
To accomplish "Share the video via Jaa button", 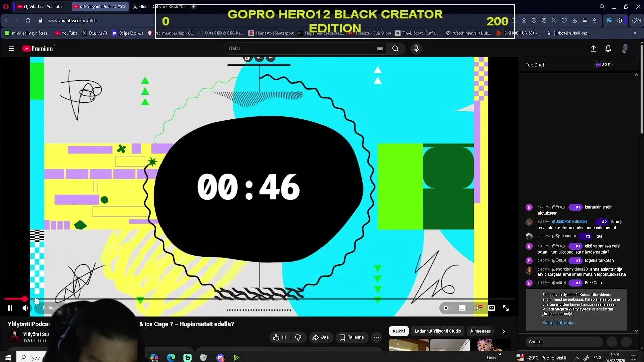I will coord(320,337).
